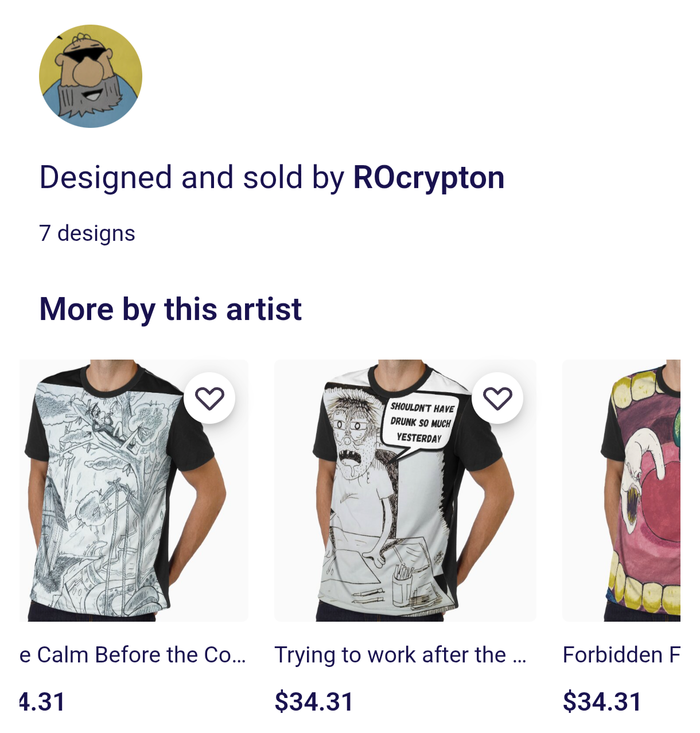The image size is (700, 733).
Task: Select the partial 4.31 price under Calm Before
Action: pyautogui.click(x=42, y=702)
